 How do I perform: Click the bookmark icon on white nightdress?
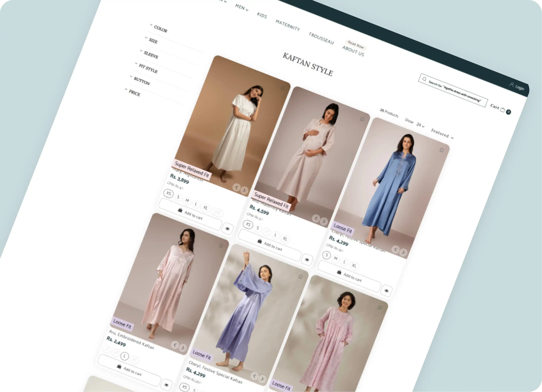click(x=282, y=88)
